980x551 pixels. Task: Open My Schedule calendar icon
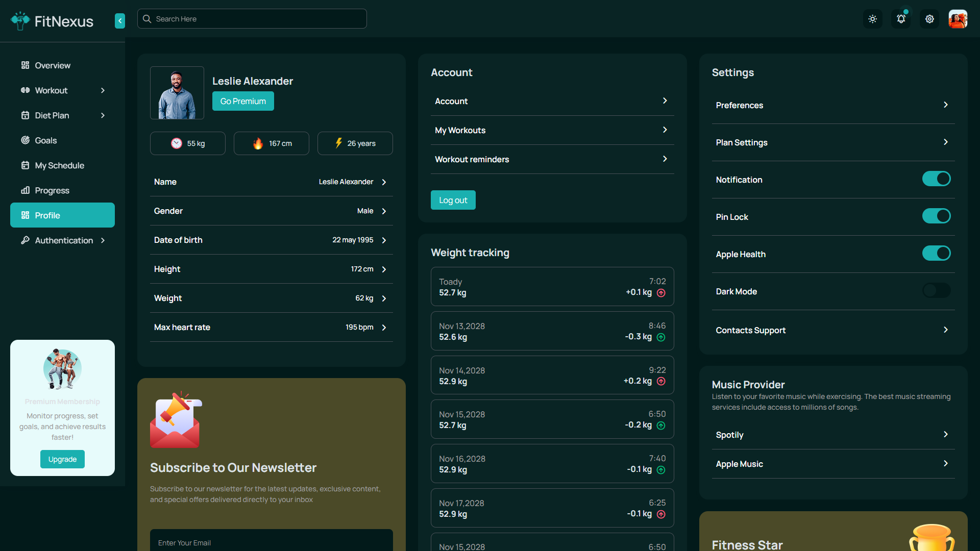pos(25,165)
